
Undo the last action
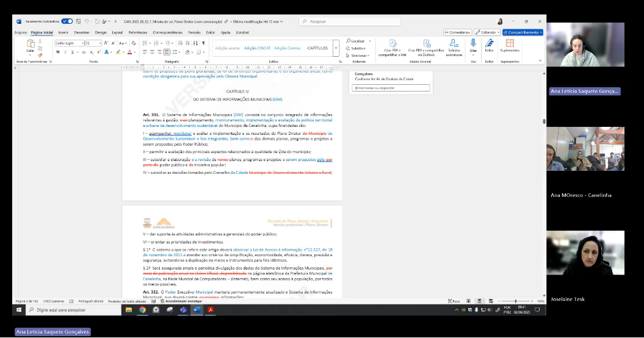pos(86,21)
